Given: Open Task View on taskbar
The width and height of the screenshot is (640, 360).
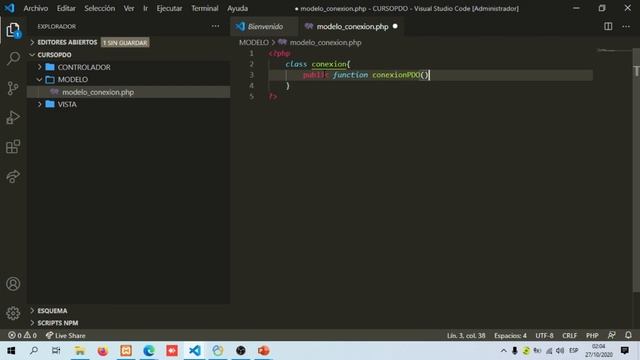Looking at the screenshot, I should click(x=56, y=351).
